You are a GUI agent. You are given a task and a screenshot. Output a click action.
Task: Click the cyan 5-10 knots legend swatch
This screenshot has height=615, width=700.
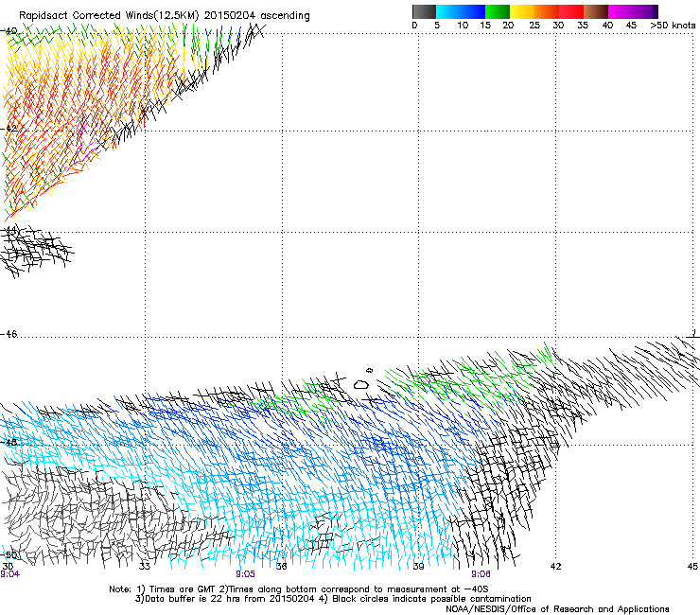click(448, 11)
